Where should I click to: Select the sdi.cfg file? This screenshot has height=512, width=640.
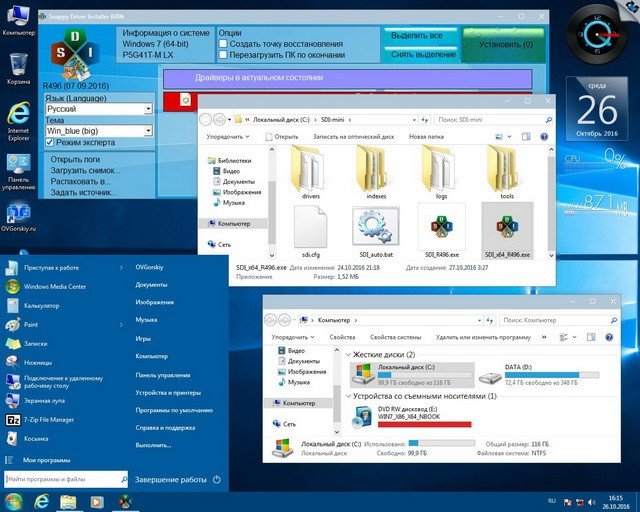point(311,231)
